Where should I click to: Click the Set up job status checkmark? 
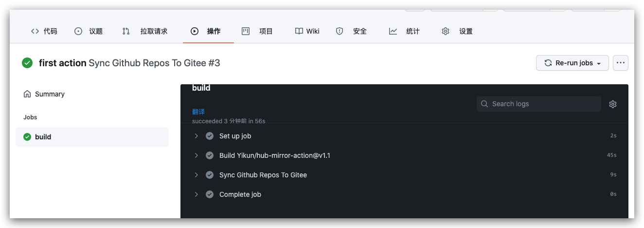point(210,136)
